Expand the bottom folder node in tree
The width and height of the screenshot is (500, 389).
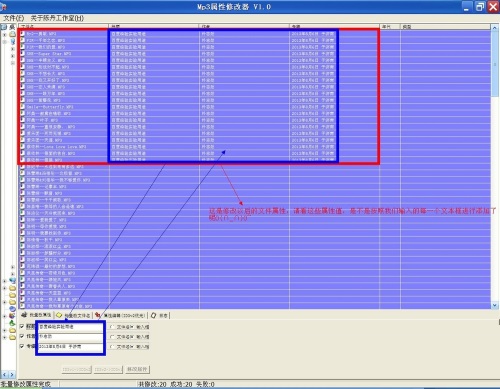point(5,337)
